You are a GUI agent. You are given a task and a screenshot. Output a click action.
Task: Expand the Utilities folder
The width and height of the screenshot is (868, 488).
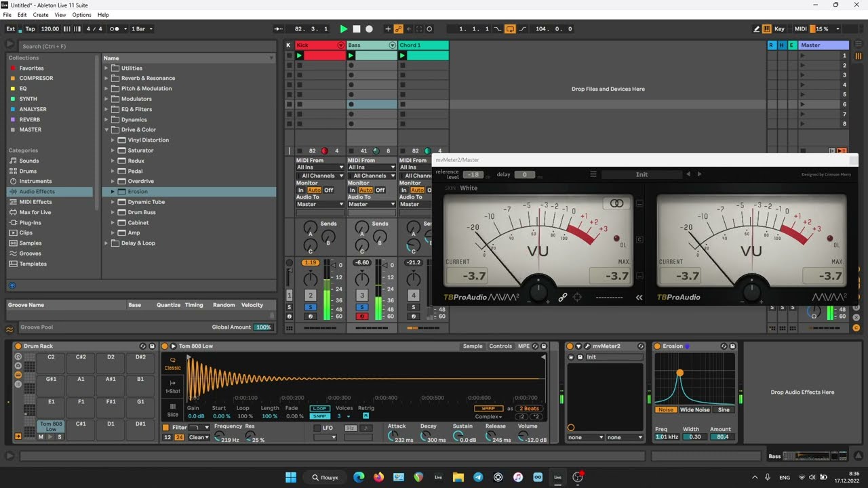tap(106, 68)
